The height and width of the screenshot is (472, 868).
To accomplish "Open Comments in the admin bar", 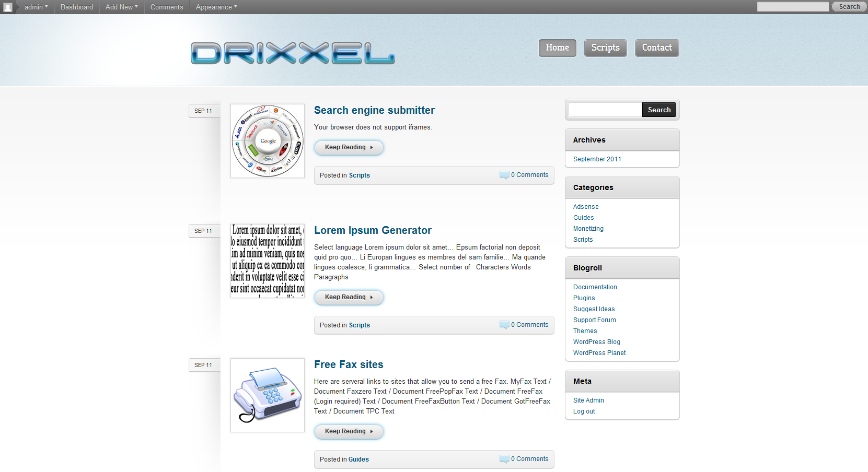I will [x=167, y=7].
